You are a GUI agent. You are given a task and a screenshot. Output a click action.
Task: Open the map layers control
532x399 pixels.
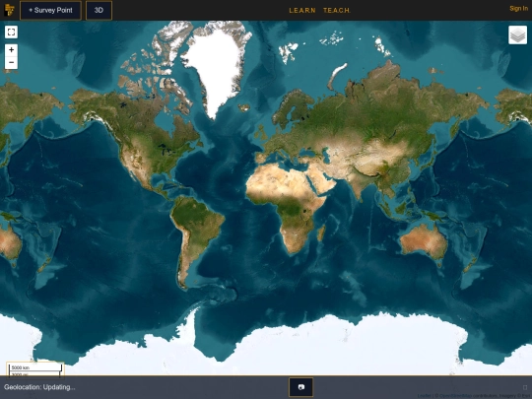(x=518, y=34)
